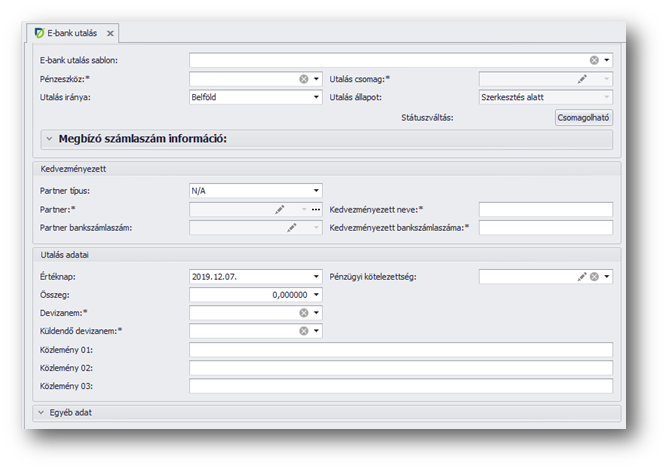Click into the Közlemény 01 text field
The height and width of the screenshot is (471, 668).
click(400, 350)
